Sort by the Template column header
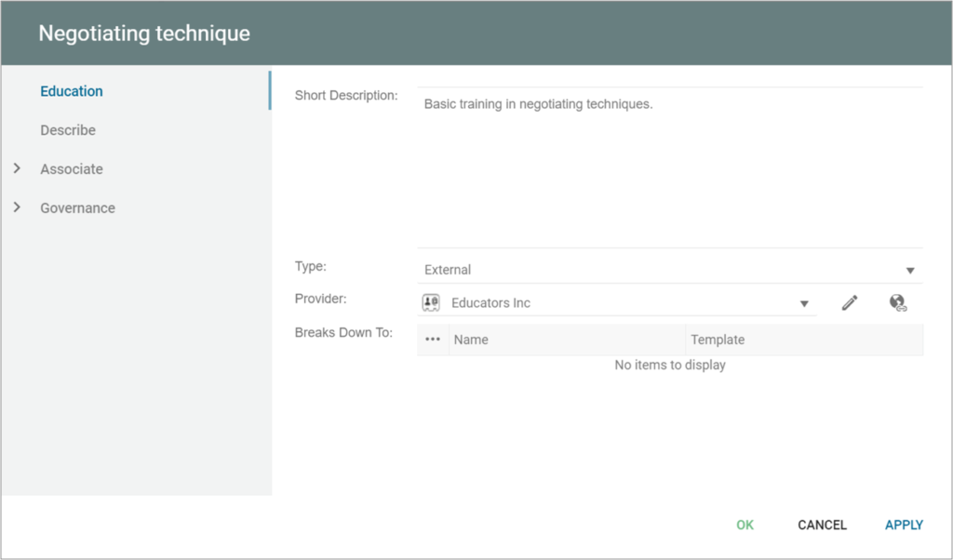Screen dimensions: 953x560 click(x=717, y=340)
